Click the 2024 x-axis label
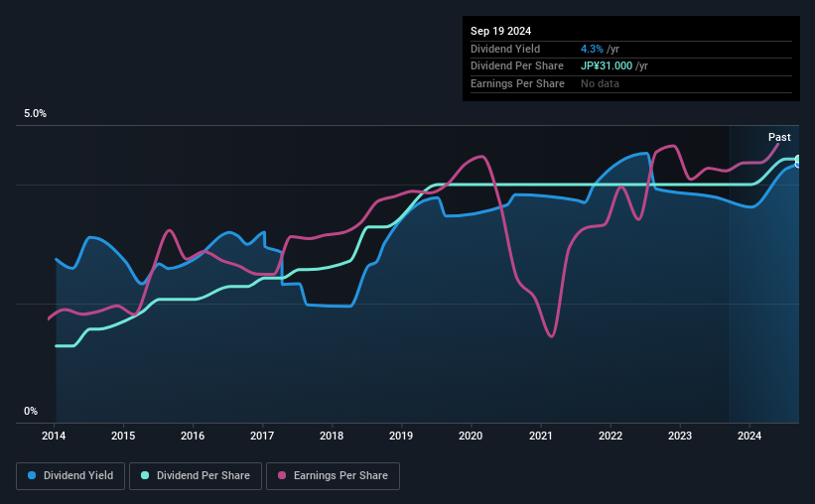This screenshot has width=815, height=504. (749, 436)
